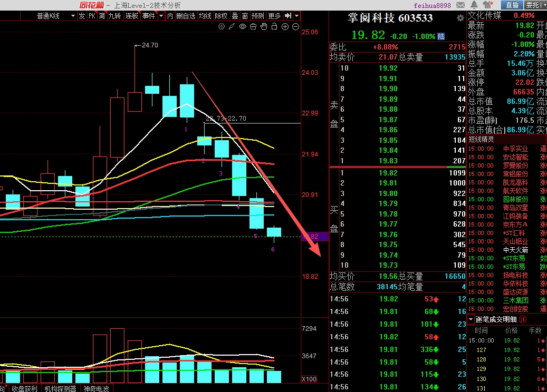Expand dropdown arrow next to 事件
The width and height of the screenshot is (547, 392).
tap(161, 16)
